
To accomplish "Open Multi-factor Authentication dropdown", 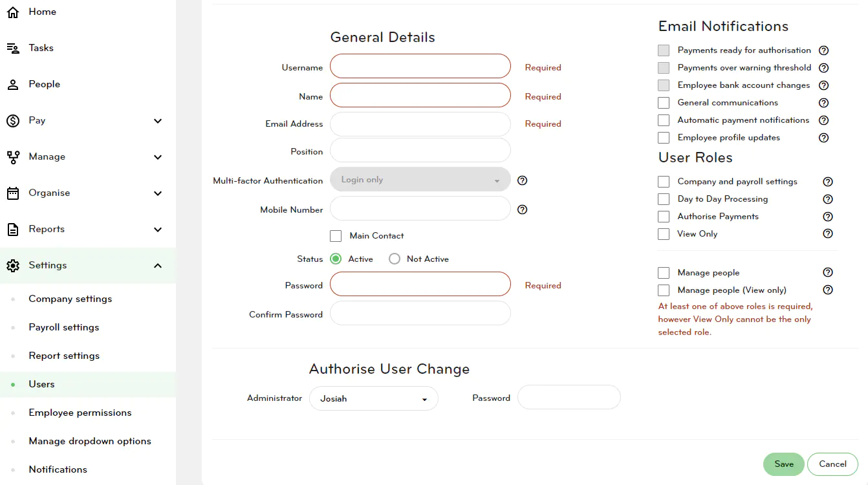I will [x=420, y=179].
